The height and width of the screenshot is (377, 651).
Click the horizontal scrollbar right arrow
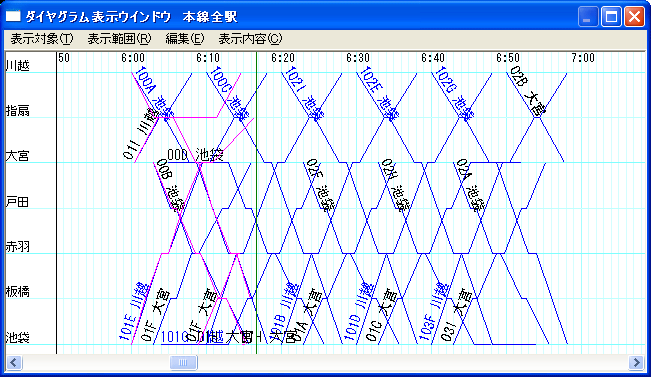tap(636, 362)
